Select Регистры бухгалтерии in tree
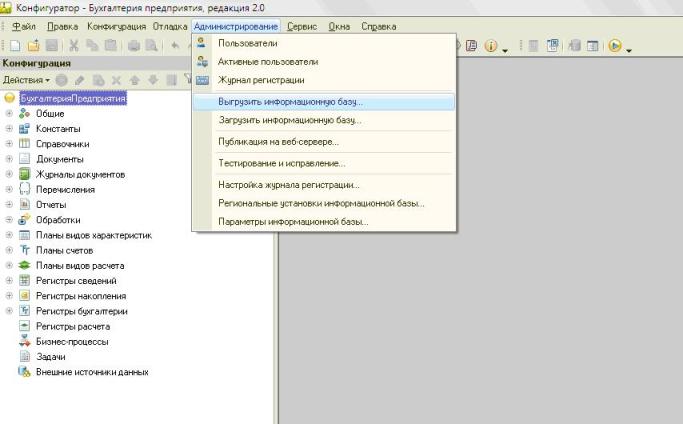The width and height of the screenshot is (683, 424). 82,311
